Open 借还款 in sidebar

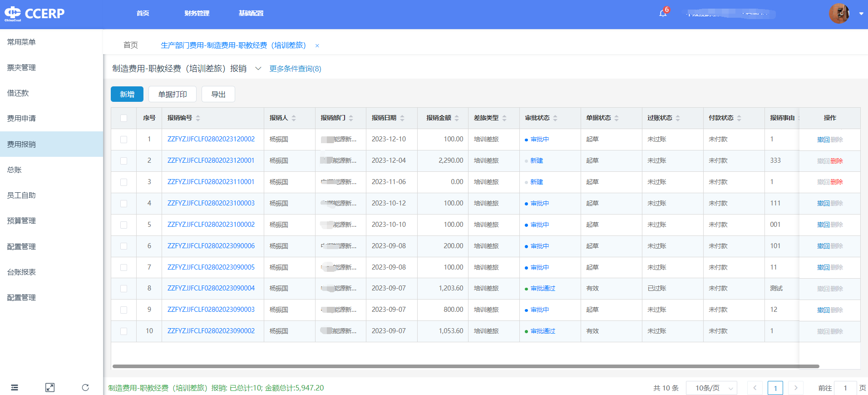pos(51,93)
